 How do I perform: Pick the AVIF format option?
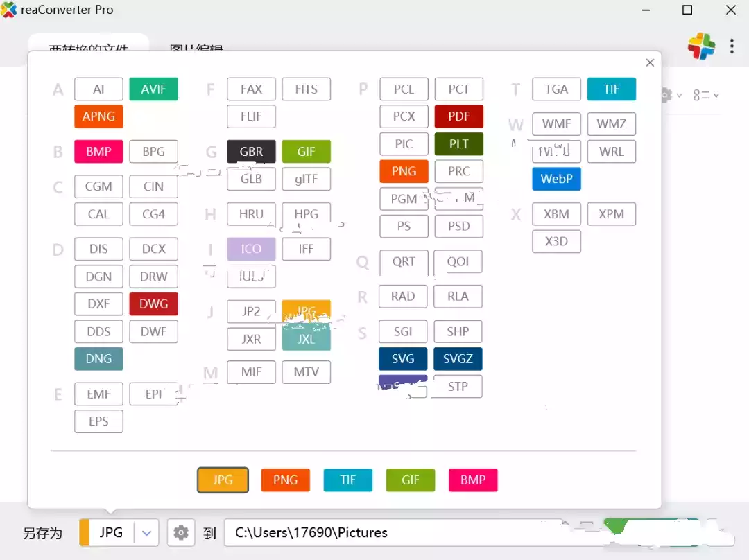[x=153, y=89]
